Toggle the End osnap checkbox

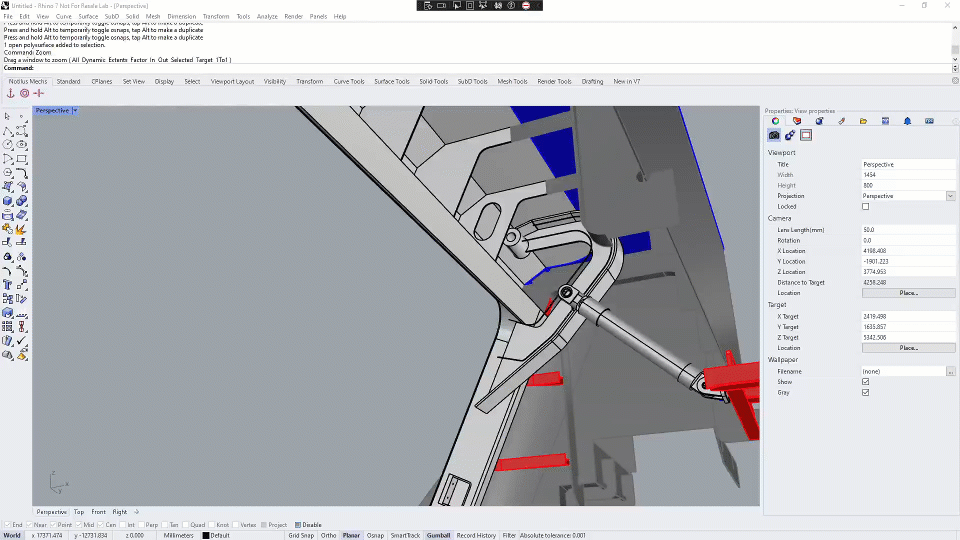coord(7,525)
